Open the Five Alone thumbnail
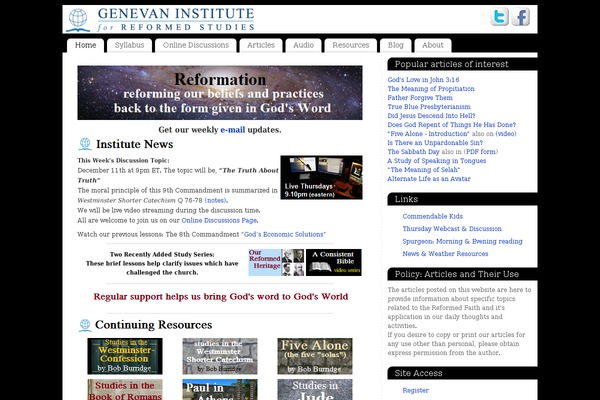Viewport: 600px width, 400px height. [315, 356]
